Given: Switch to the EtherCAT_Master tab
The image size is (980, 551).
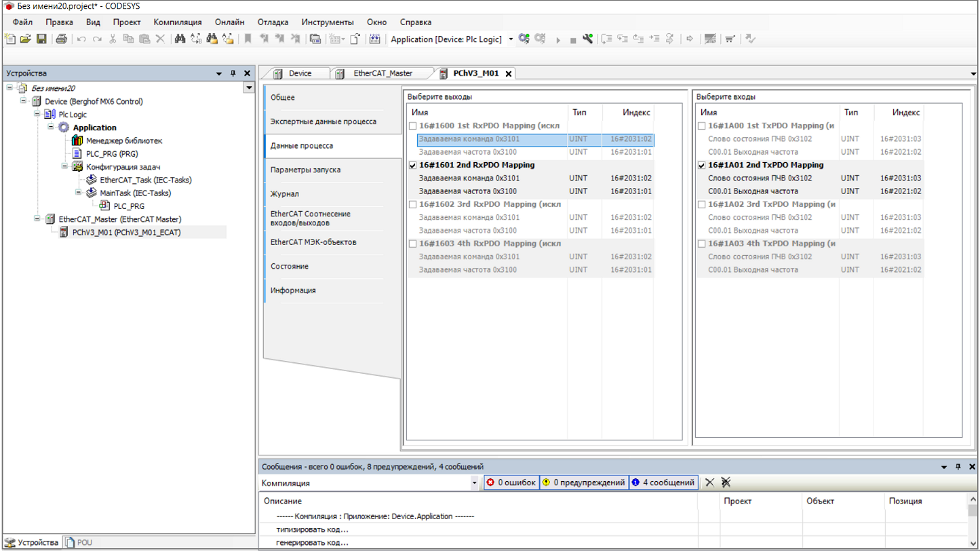Looking at the screenshot, I should click(383, 73).
